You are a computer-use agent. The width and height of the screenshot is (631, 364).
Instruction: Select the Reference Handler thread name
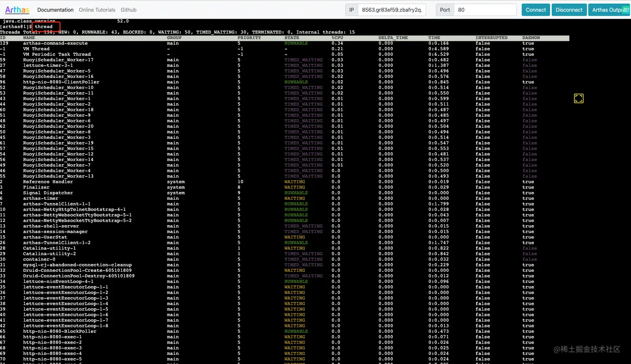tap(48, 182)
